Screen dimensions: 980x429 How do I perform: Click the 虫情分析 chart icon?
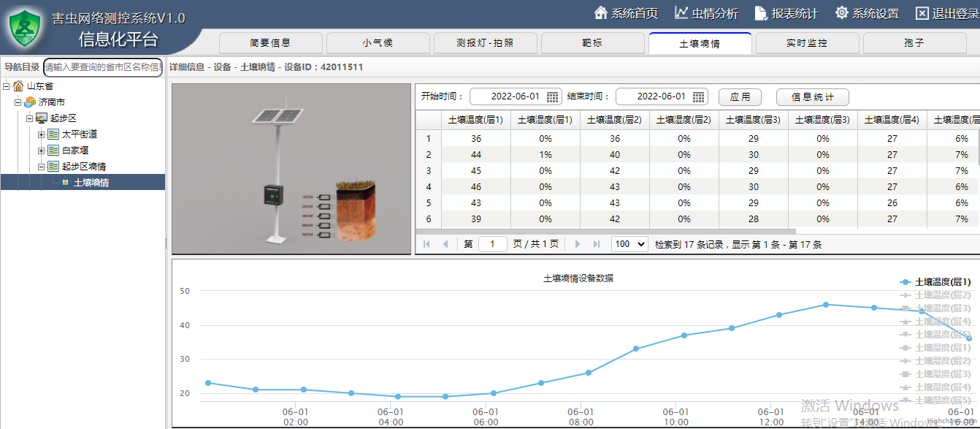681,13
